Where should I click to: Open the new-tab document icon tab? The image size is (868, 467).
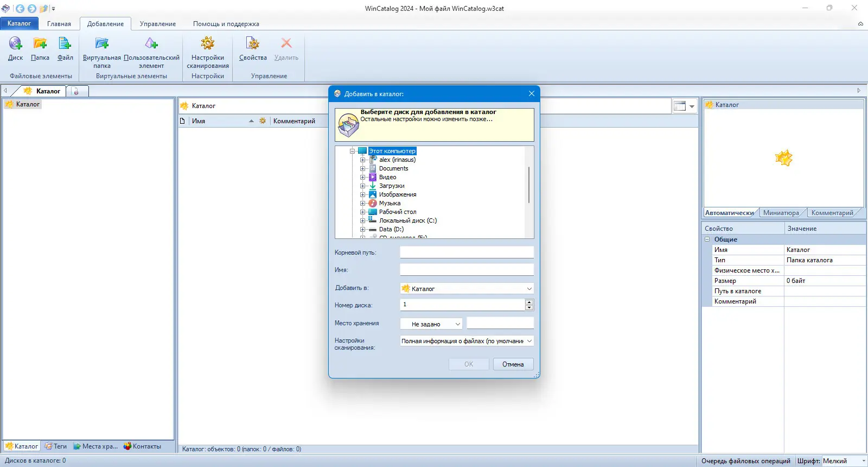[76, 91]
